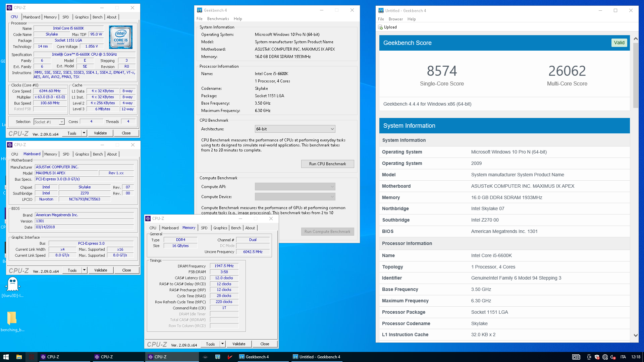The height and width of the screenshot is (362, 644).
Task: Click the security shield tray icon
Action: tap(597, 357)
